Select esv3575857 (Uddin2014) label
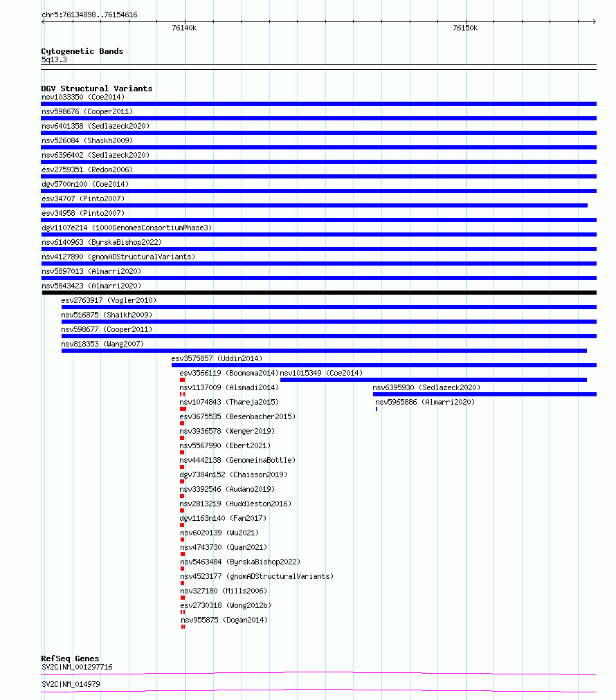Screen dimensions: 616x700 coord(217,358)
